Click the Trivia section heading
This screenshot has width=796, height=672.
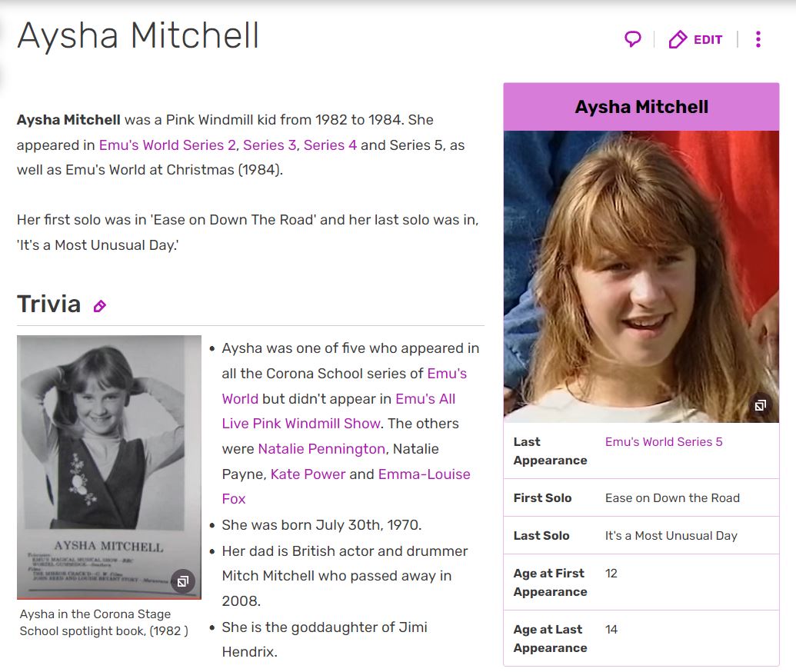(48, 304)
